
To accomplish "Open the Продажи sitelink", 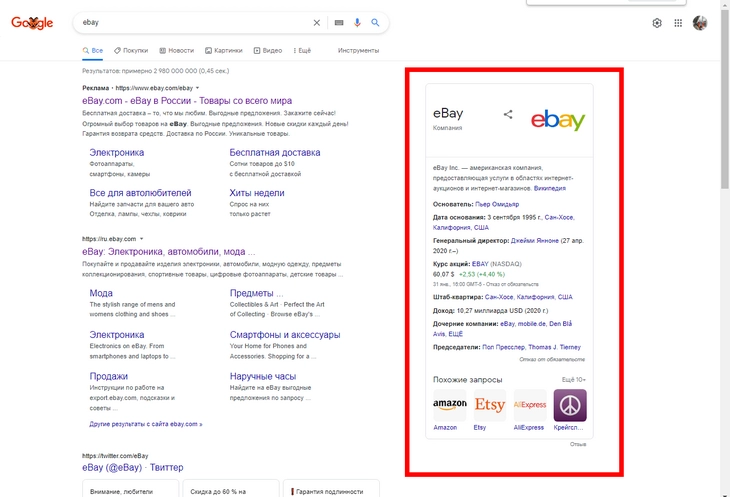I will (x=108, y=376).
